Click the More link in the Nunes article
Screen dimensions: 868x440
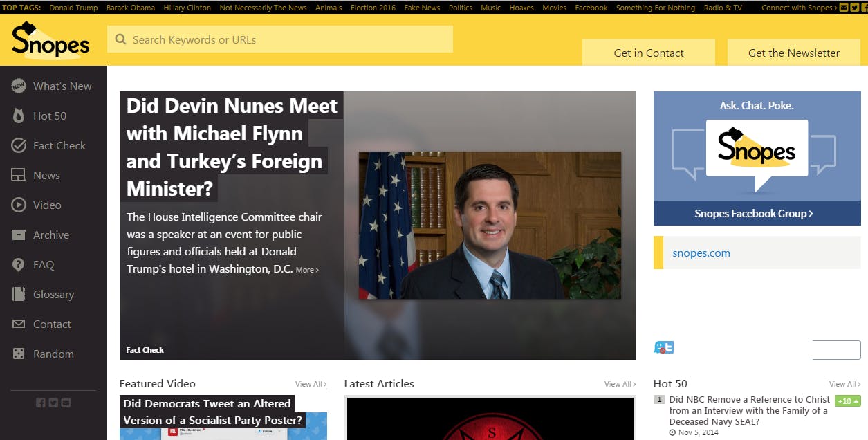tap(307, 270)
